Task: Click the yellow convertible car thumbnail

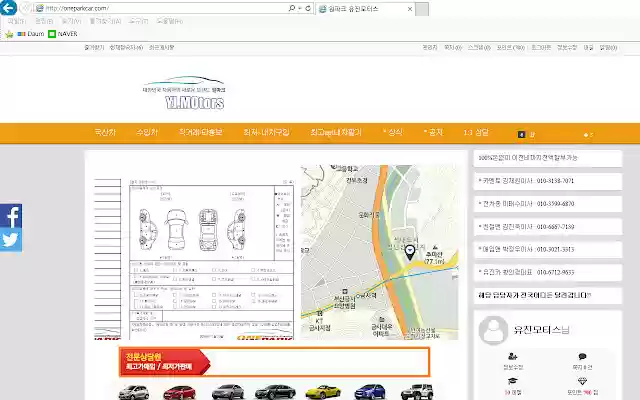Action: (x=323, y=392)
